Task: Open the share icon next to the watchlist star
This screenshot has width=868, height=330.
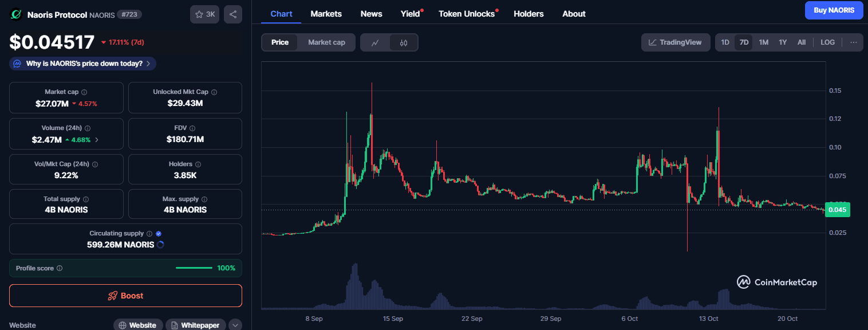Action: tap(232, 14)
